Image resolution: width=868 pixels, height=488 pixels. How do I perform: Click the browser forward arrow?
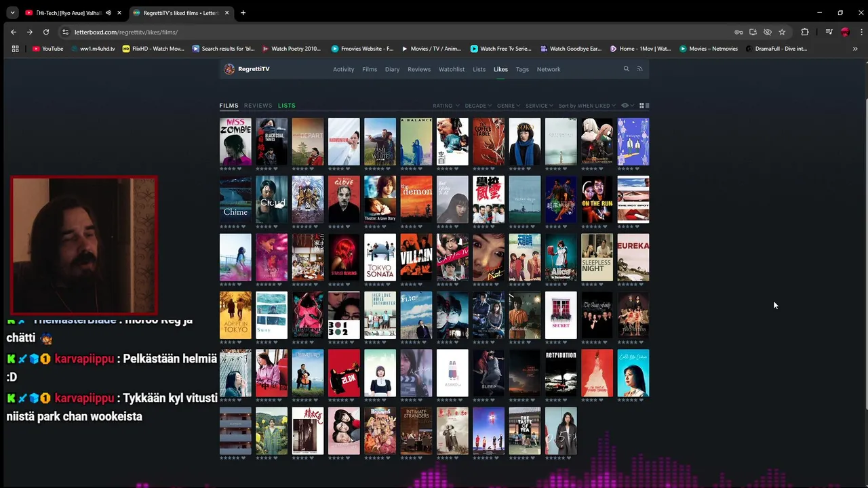[30, 32]
